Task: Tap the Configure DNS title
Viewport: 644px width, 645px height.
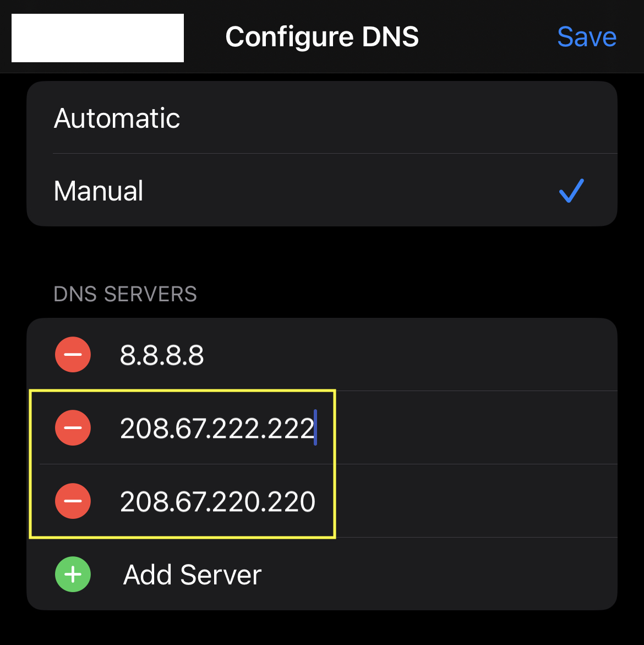Action: [322, 36]
